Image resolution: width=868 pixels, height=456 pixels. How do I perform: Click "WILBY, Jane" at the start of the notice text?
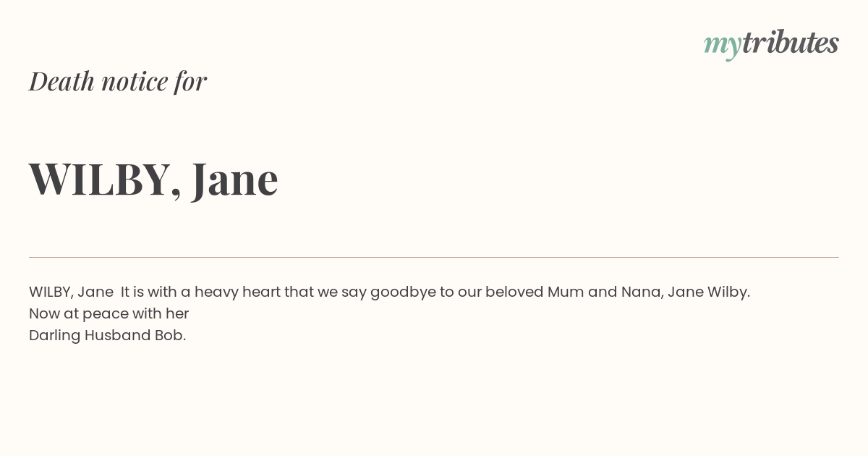tap(71, 292)
